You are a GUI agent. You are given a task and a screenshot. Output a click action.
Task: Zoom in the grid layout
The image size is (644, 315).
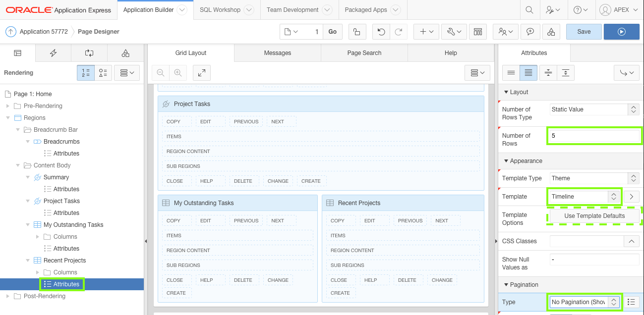(177, 73)
